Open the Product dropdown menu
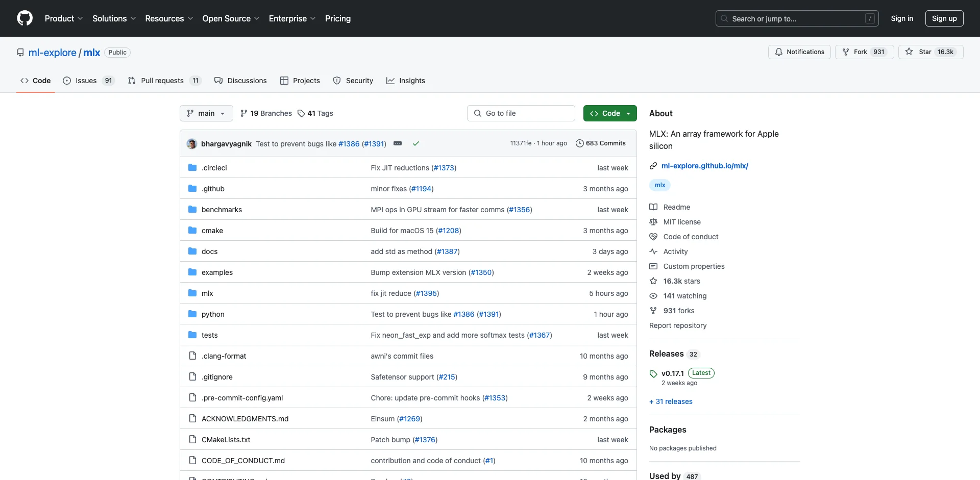 click(64, 18)
